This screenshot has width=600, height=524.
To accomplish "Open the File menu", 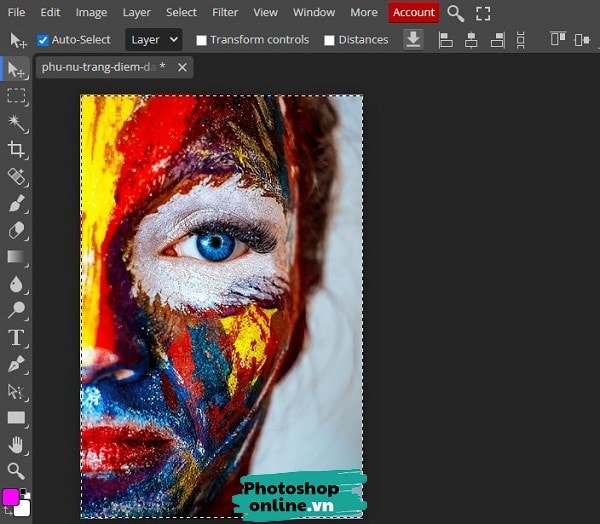I will point(17,12).
